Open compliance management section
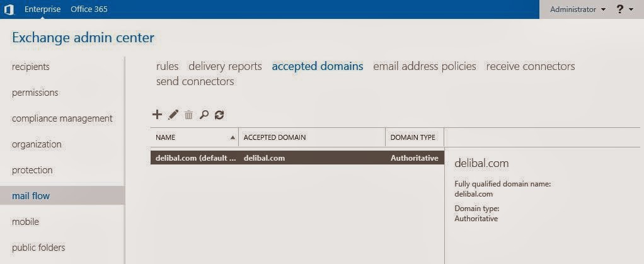The image size is (644, 264). click(x=62, y=118)
